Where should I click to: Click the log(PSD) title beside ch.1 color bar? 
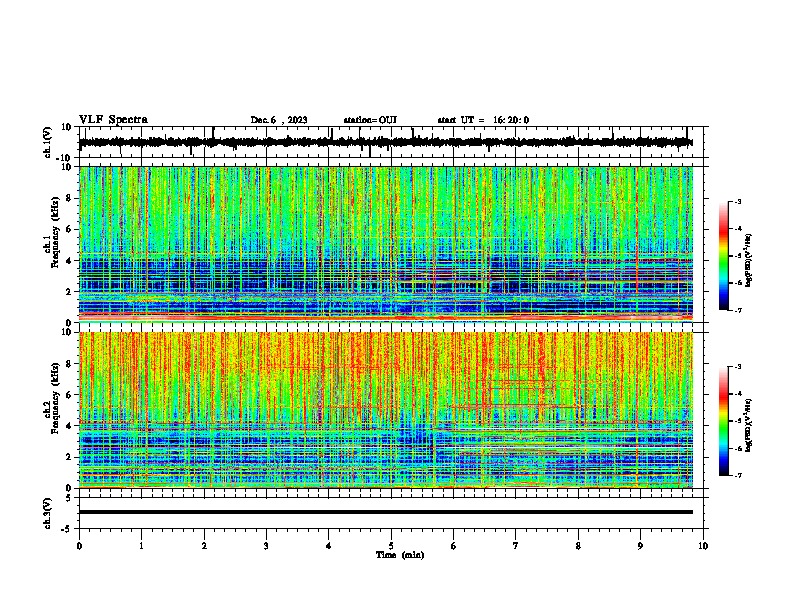[x=749, y=260]
